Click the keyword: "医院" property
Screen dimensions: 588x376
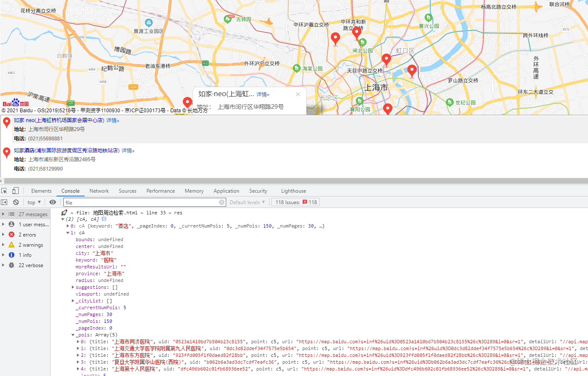click(96, 260)
